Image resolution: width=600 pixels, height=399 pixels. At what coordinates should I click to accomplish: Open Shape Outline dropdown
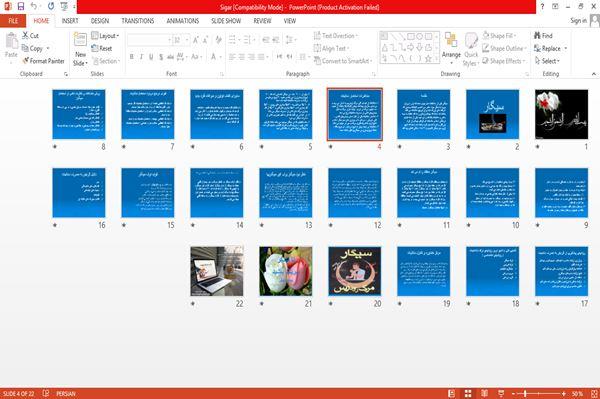504,49
